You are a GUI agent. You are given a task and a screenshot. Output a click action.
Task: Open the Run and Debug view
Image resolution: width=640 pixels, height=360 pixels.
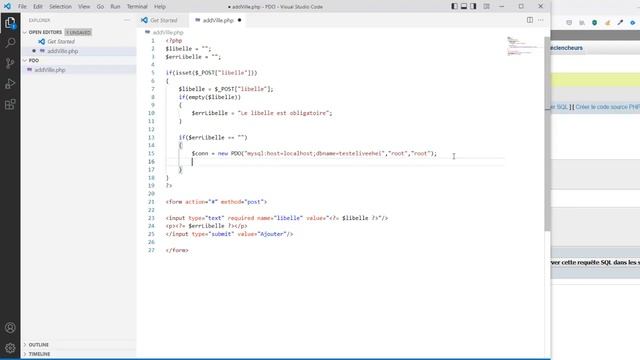click(x=10, y=84)
